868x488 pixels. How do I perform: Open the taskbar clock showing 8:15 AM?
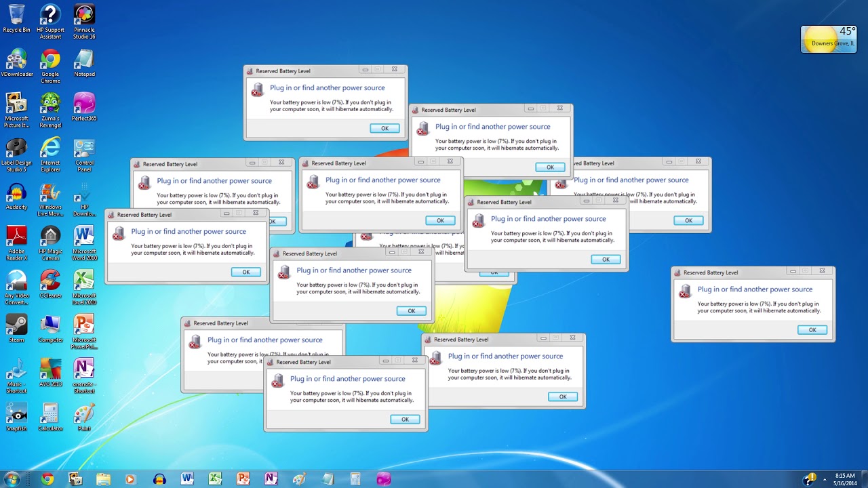(x=845, y=479)
